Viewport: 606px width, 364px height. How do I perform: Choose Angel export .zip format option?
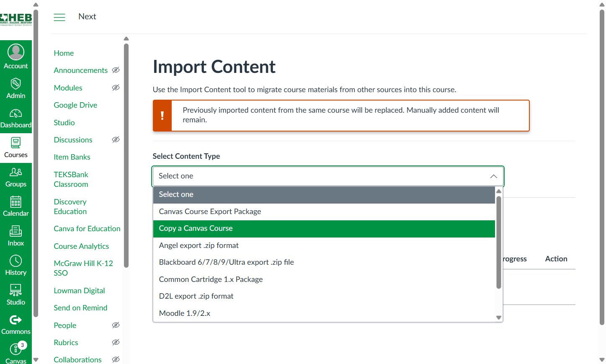coord(324,246)
